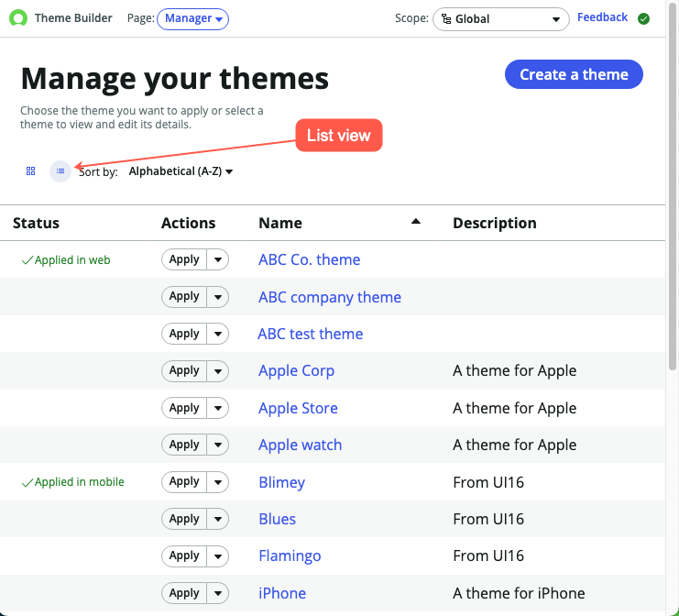The image size is (679, 616).
Task: Open the Flamingo theme link
Action: (x=290, y=556)
